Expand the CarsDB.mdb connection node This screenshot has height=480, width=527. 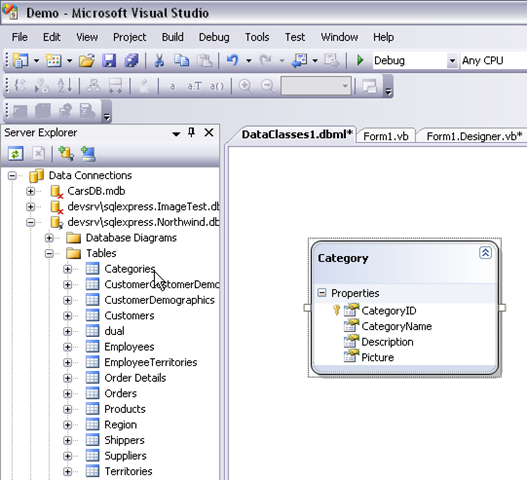pos(30,191)
